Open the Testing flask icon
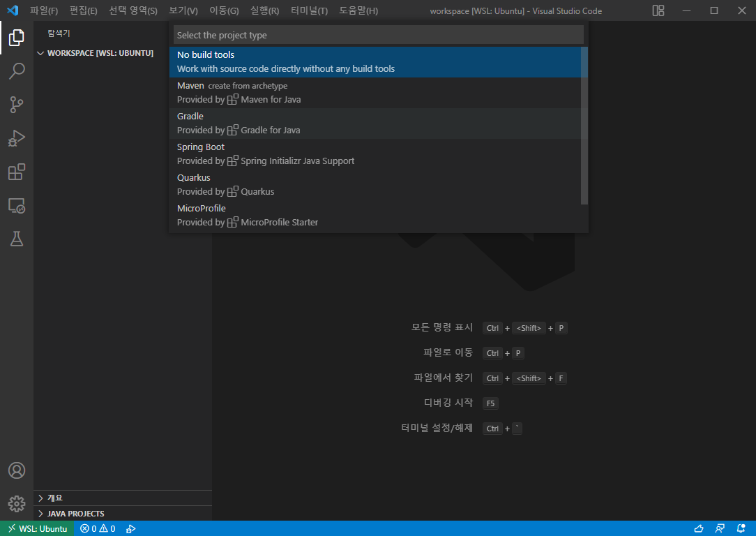This screenshot has height=536, width=756. pyautogui.click(x=17, y=239)
